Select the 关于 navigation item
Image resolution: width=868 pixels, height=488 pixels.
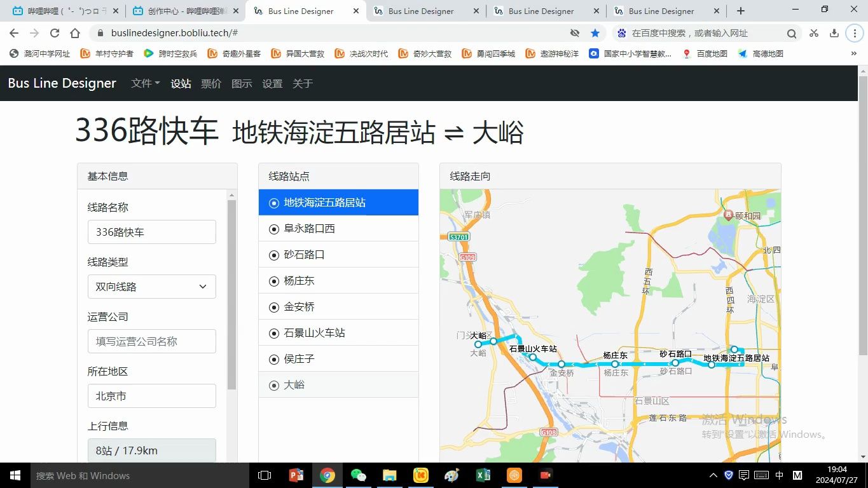coord(303,83)
